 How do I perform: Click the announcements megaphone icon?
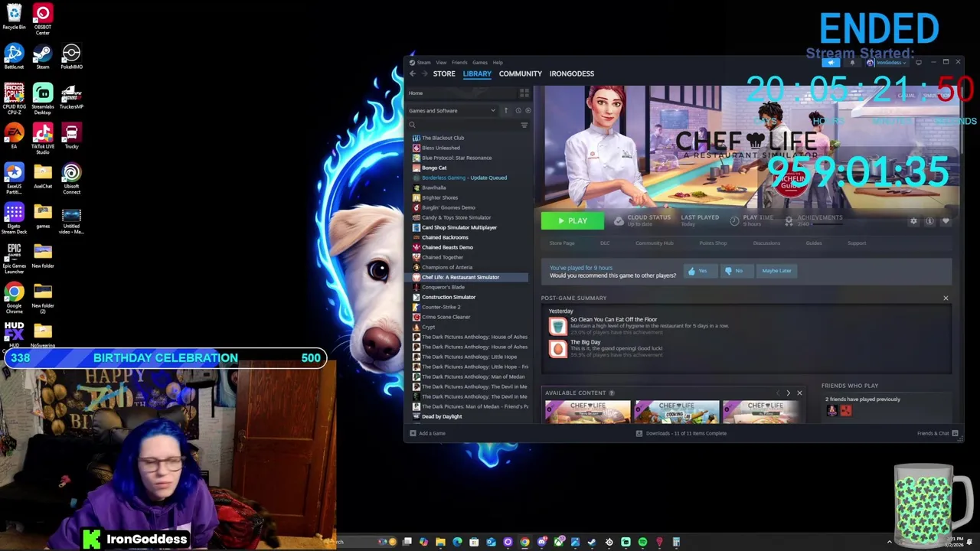click(x=832, y=63)
